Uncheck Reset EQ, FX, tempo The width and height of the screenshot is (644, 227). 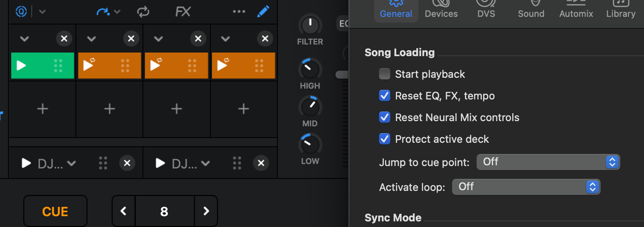(x=385, y=95)
